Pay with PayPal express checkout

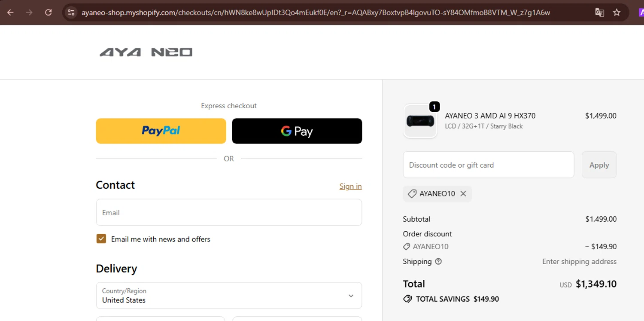[161, 131]
